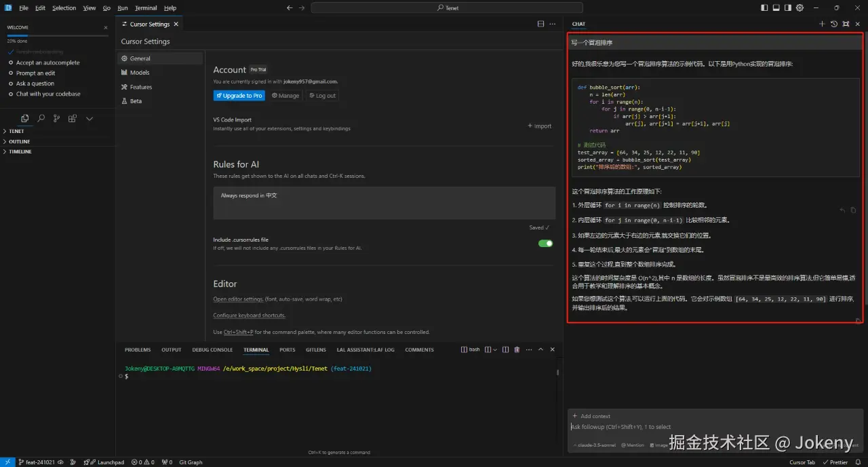Image resolution: width=868 pixels, height=467 pixels.
Task: Toggle Include .cursorrules file switch
Action: click(546, 243)
